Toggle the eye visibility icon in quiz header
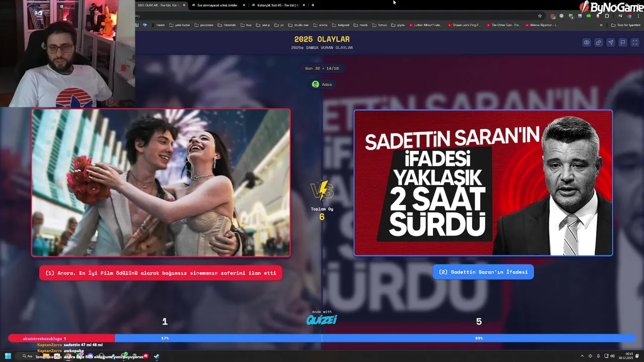Screen dimensions: 644x362 587,43
